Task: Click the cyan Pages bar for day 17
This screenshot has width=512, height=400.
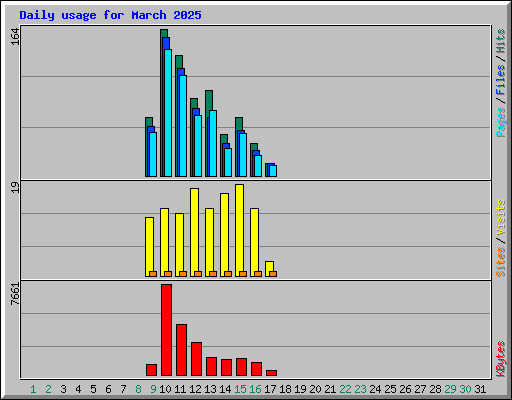Action: point(273,171)
